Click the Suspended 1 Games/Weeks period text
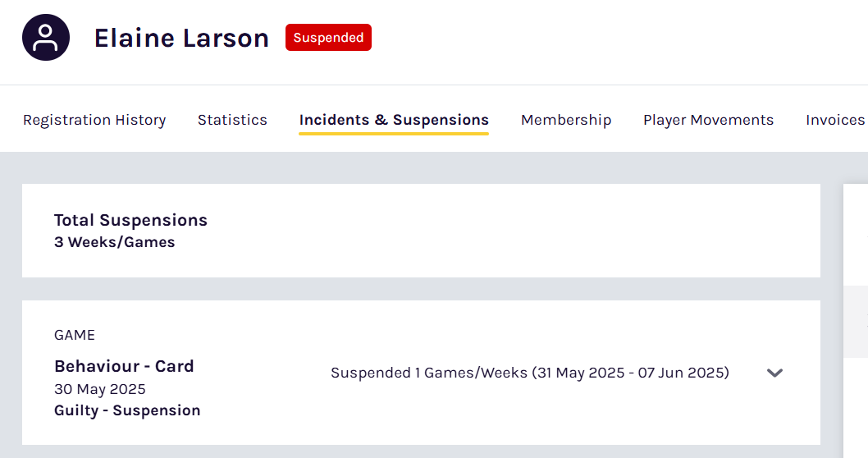This screenshot has height=458, width=868. click(x=529, y=373)
